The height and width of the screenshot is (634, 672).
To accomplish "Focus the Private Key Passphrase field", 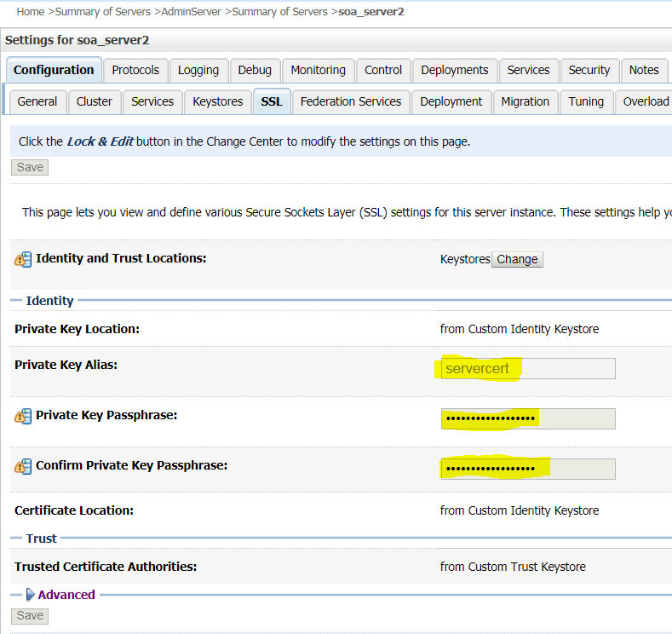I will point(528,418).
